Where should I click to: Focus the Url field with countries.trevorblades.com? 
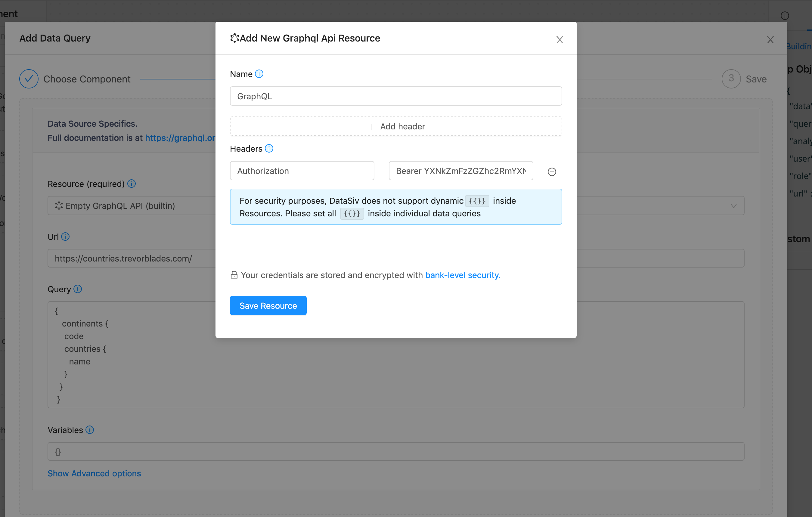[396, 258]
